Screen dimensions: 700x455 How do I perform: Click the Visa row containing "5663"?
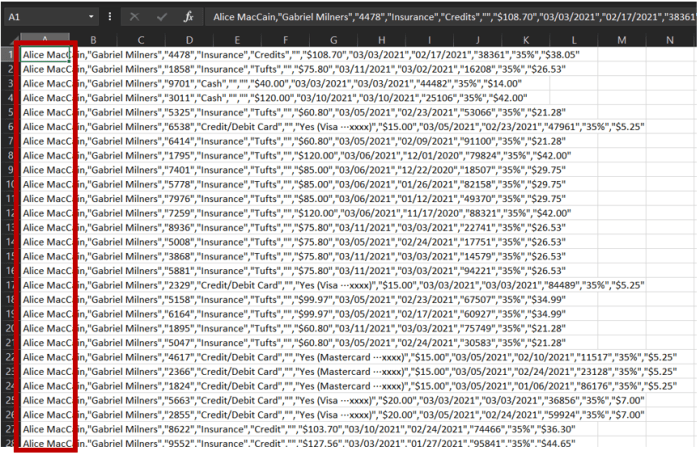pos(333,401)
